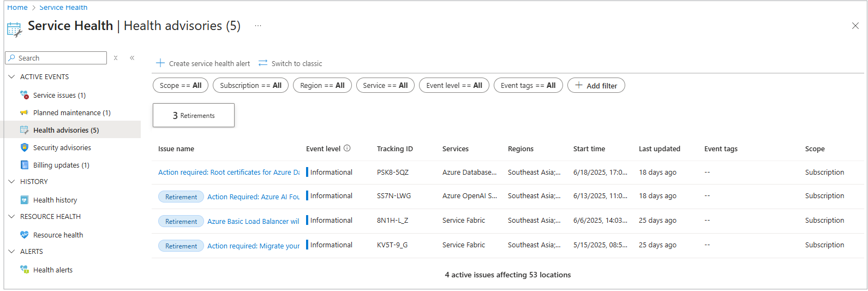This screenshot has width=868, height=291.
Task: Click the Health history icon
Action: coord(24,200)
